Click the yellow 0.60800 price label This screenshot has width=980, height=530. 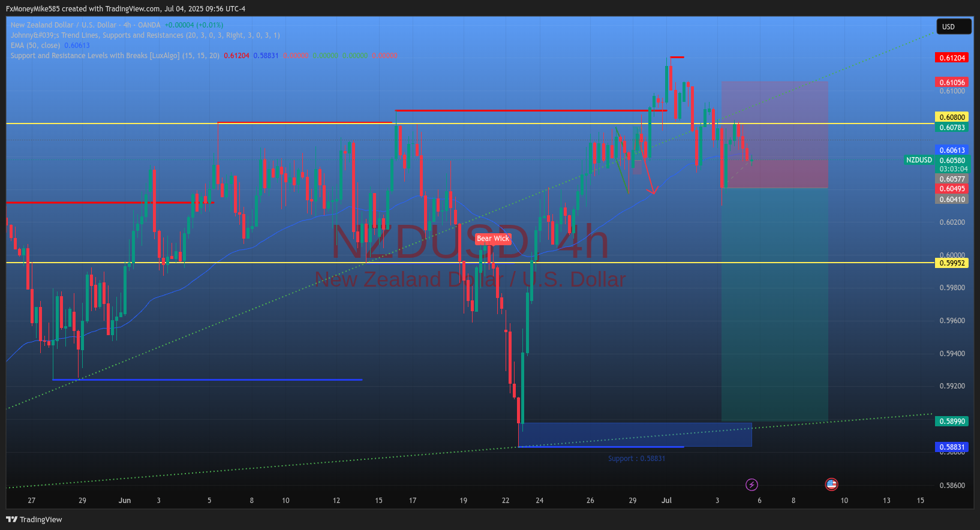(x=952, y=118)
